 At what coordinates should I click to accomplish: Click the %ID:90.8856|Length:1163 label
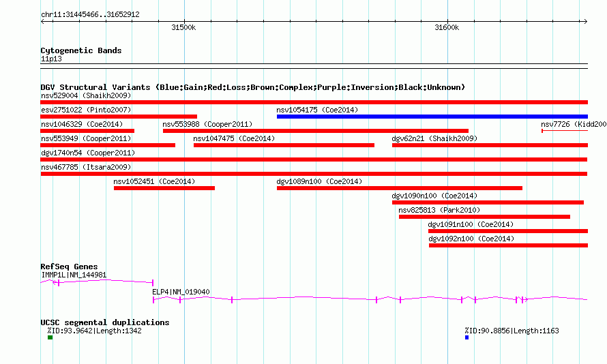tap(512, 331)
